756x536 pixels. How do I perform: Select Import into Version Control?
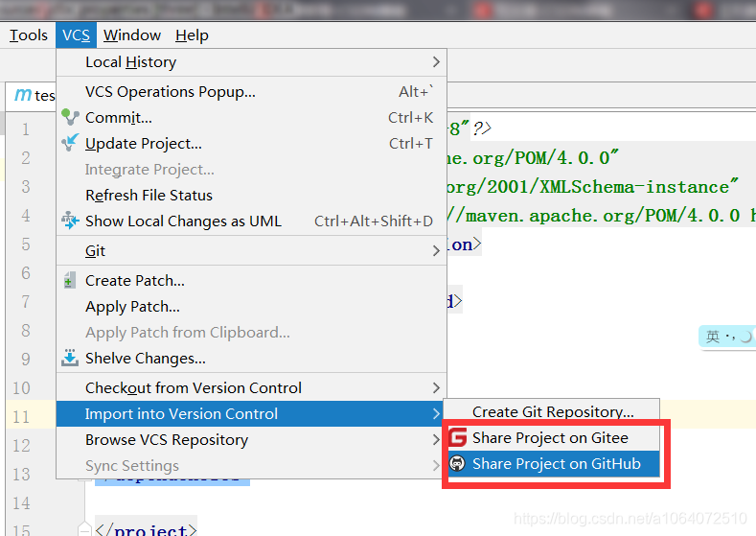(252, 413)
